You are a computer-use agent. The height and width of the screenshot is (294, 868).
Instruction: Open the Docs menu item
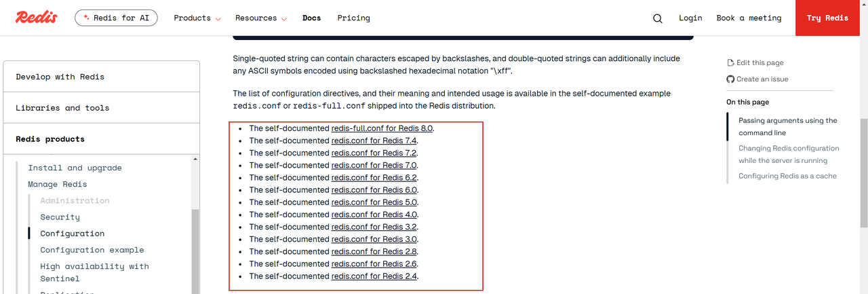pyautogui.click(x=311, y=18)
